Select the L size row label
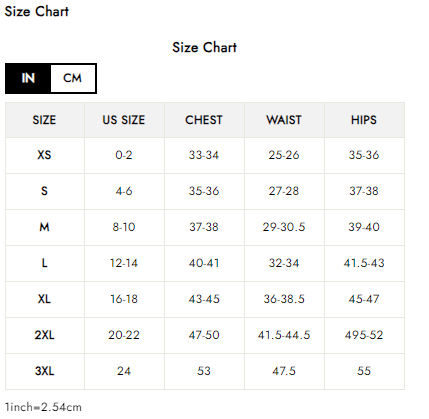The image size is (429, 419). (x=45, y=263)
